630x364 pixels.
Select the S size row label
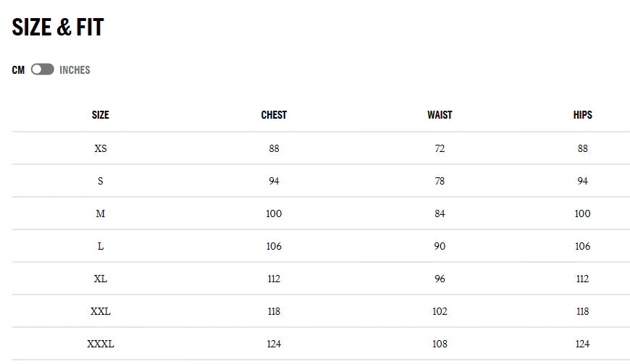click(101, 181)
